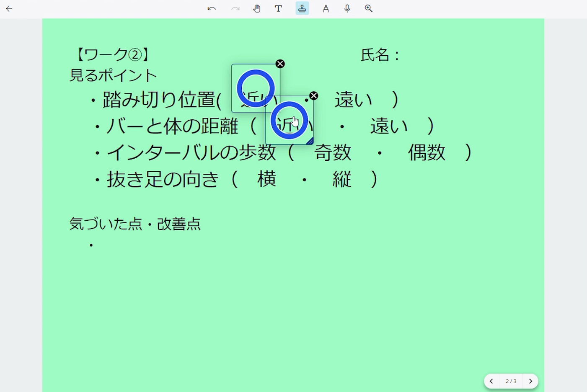Redo the last undone action
Image resolution: width=587 pixels, height=392 pixels.
pos(235,8)
